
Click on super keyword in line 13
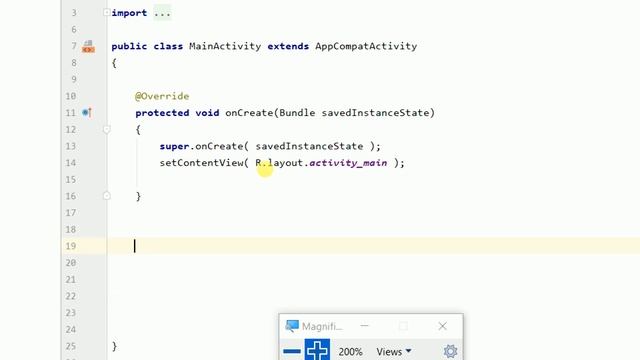174,146
